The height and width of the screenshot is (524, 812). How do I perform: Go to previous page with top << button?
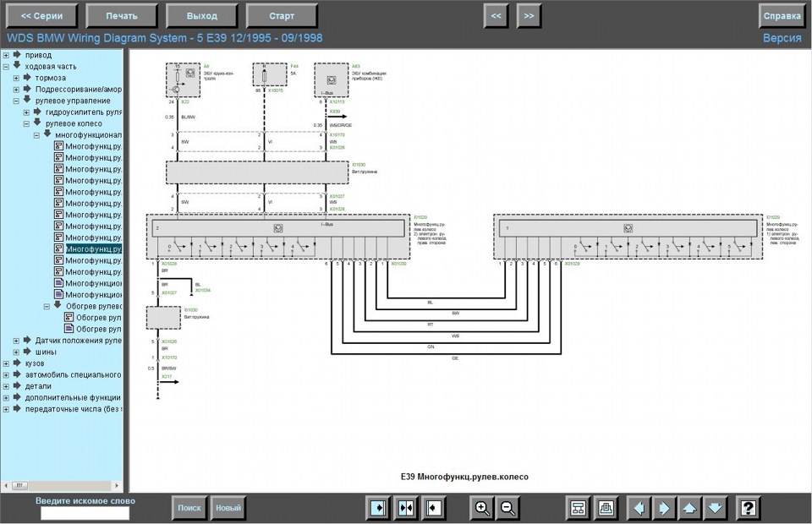click(x=497, y=16)
